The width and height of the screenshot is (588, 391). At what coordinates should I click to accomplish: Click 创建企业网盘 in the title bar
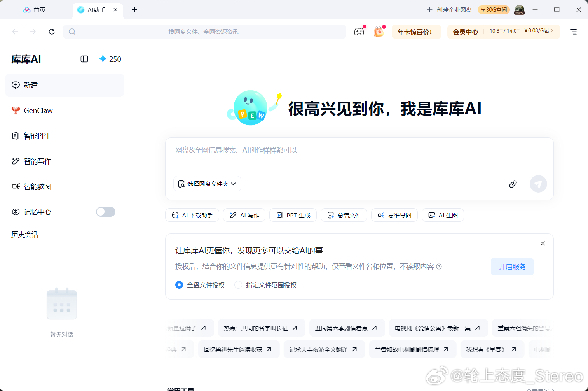[449, 10]
